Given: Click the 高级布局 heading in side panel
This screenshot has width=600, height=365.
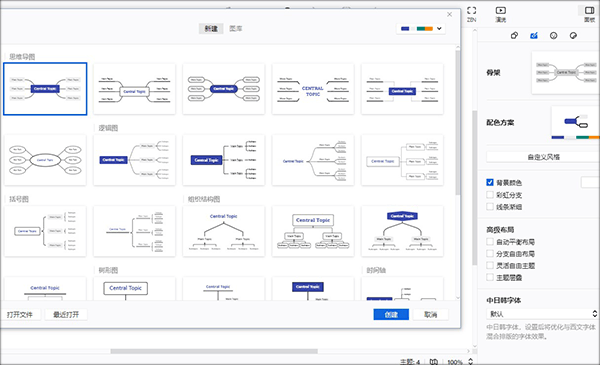Looking at the screenshot, I should click(500, 230).
